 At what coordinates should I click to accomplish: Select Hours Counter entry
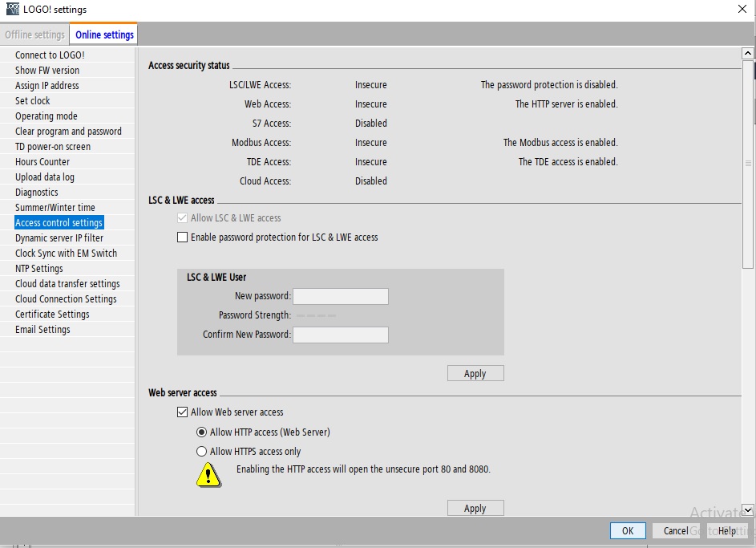(42, 162)
